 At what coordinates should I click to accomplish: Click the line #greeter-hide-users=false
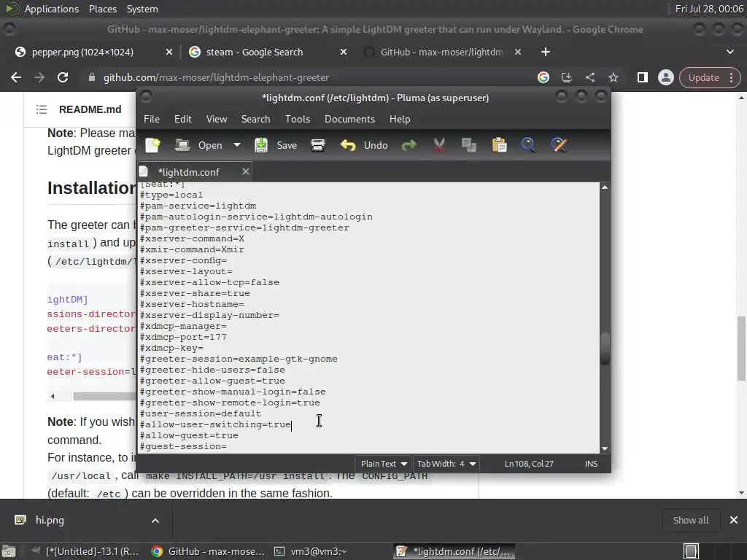(x=212, y=370)
